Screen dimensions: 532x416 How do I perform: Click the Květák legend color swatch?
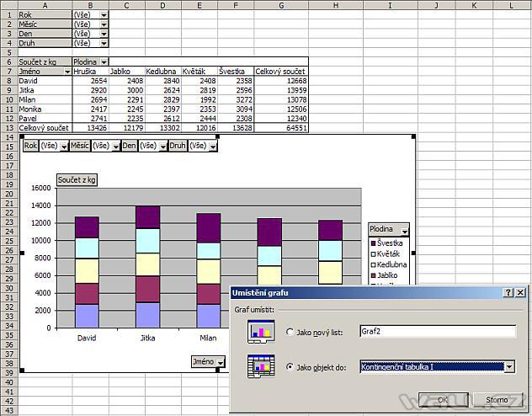pos(373,254)
